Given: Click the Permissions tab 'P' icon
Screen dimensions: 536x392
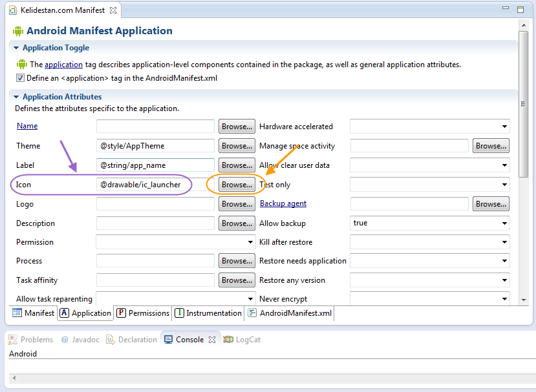Looking at the screenshot, I should [122, 313].
